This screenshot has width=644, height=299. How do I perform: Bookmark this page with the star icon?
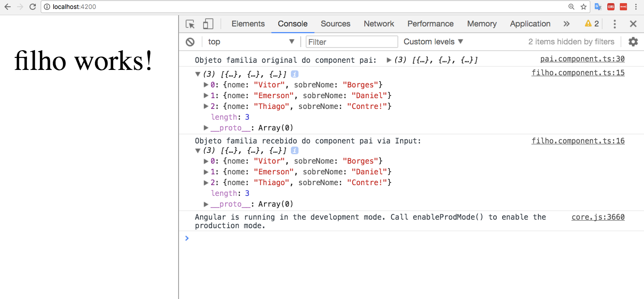click(x=584, y=7)
